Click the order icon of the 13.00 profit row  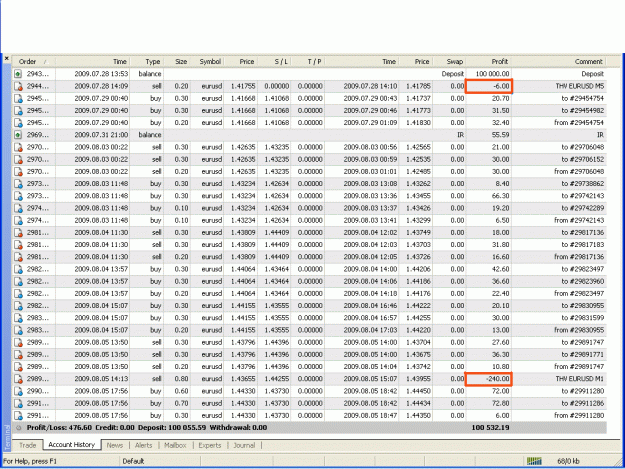[18, 330]
